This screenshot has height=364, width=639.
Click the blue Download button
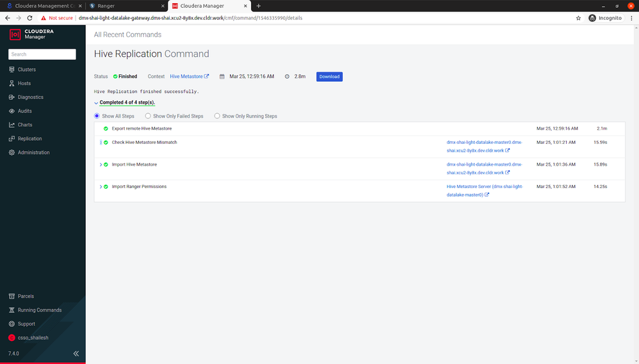point(329,77)
